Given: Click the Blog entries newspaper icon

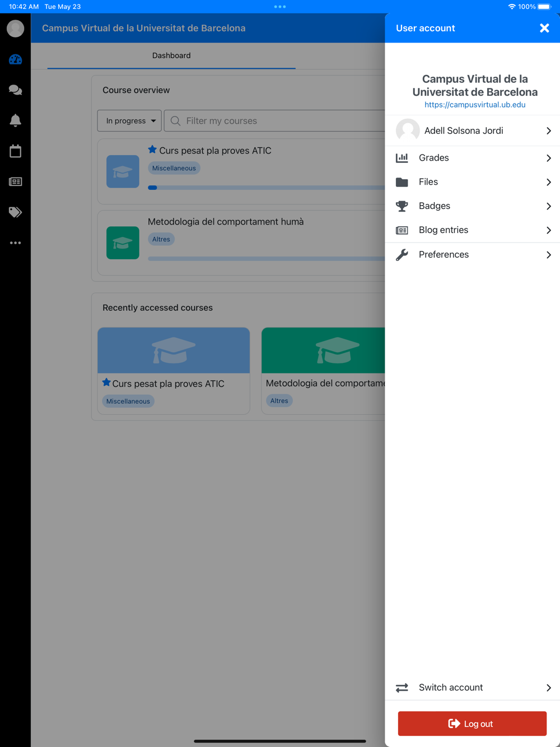Looking at the screenshot, I should [x=402, y=230].
